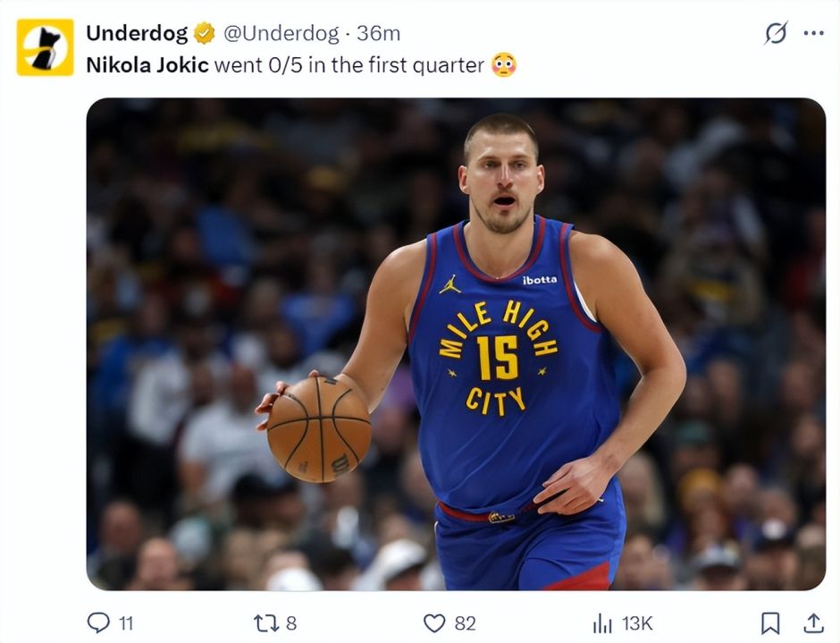Click the reply count 11

[126, 623]
